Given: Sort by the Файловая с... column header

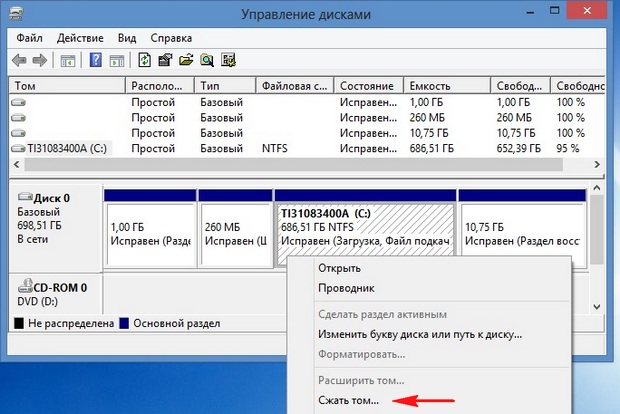Looking at the screenshot, I should tap(295, 86).
